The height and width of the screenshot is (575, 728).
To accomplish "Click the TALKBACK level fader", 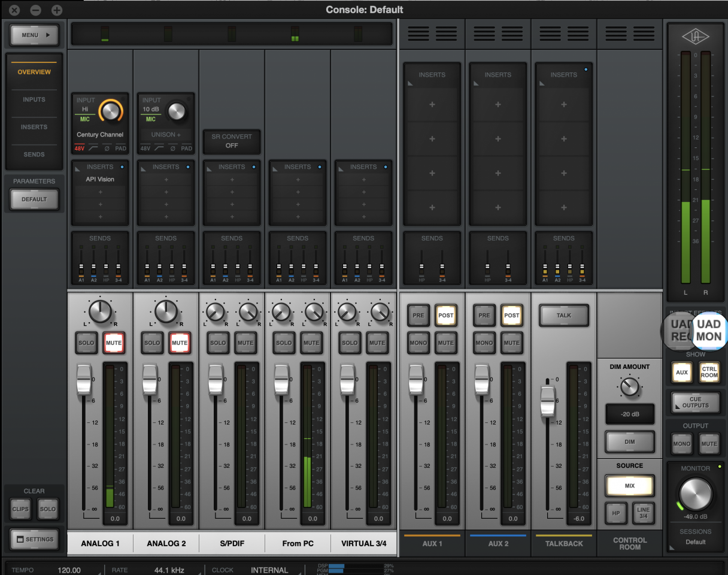I will [x=547, y=401].
